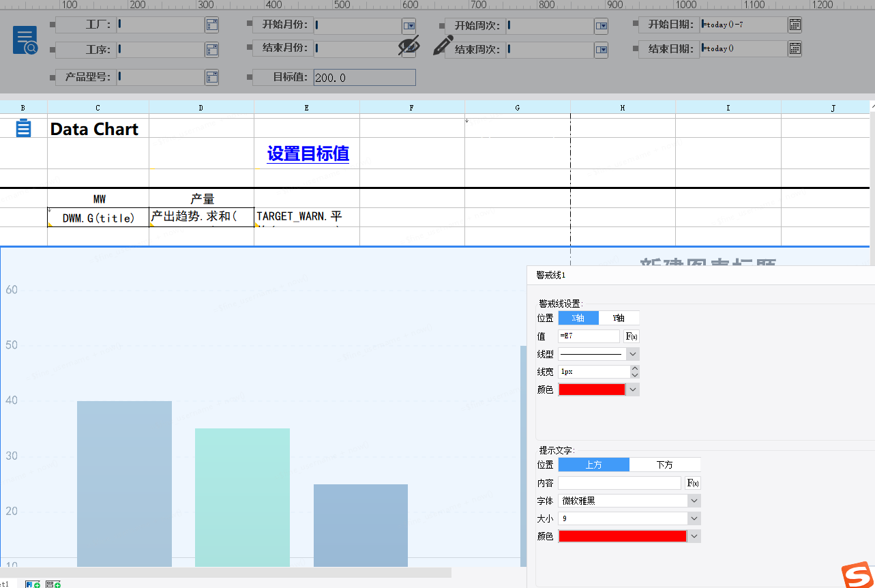The image size is (875, 588).
Task: Click the 结束日期 =today() field
Action: [x=743, y=48]
